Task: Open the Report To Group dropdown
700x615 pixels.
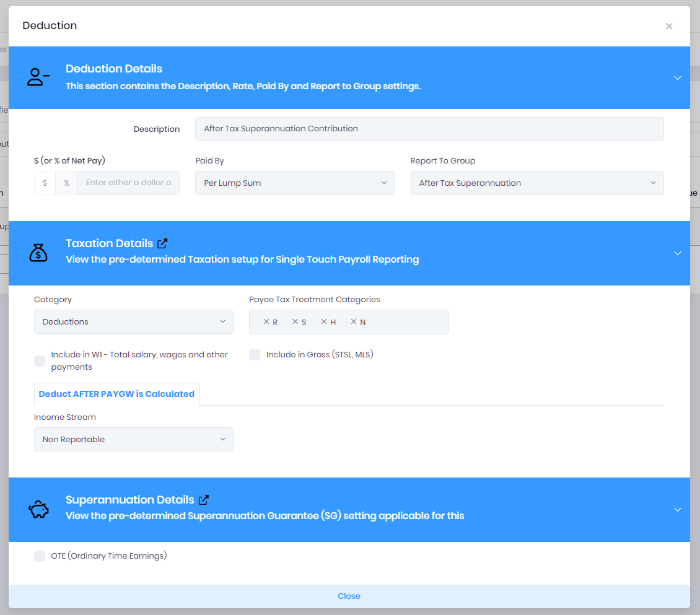Action: tap(537, 183)
